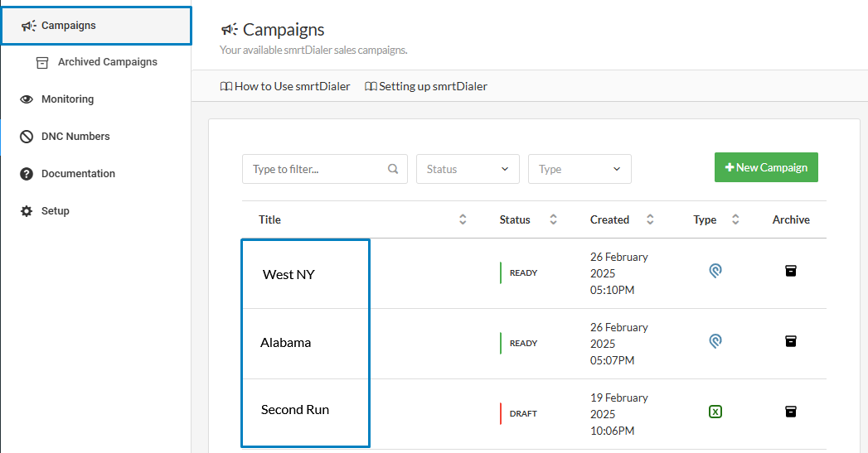
Task: Archive the West NY campaign
Action: tap(790, 271)
